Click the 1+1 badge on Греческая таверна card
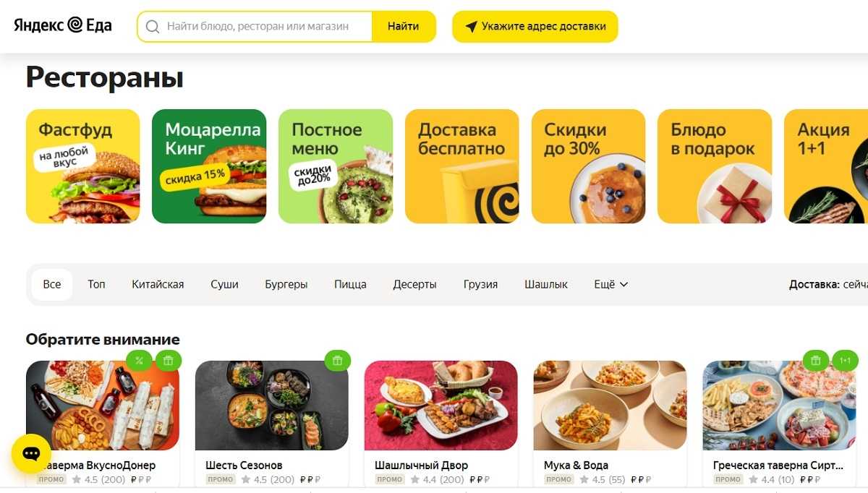This screenshot has height=493, width=868. click(845, 360)
